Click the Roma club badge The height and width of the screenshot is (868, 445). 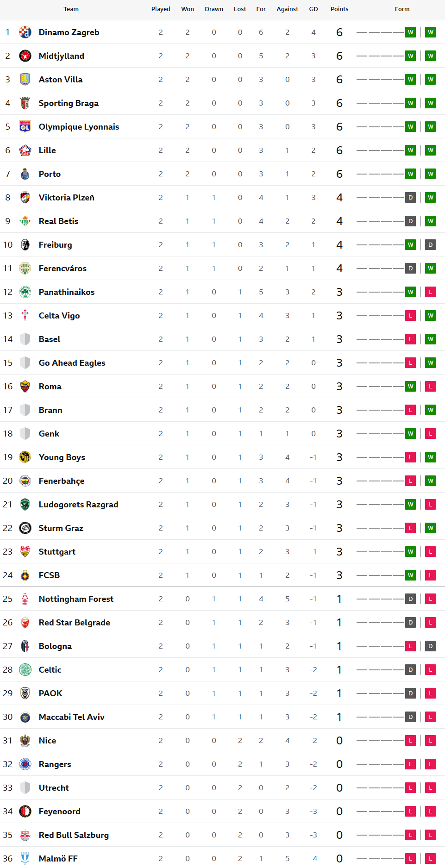pyautogui.click(x=25, y=387)
